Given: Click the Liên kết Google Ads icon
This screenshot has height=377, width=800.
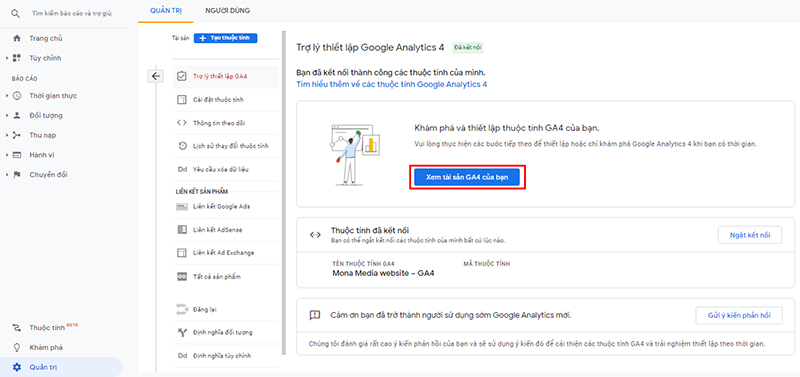Looking at the screenshot, I should click(x=182, y=207).
